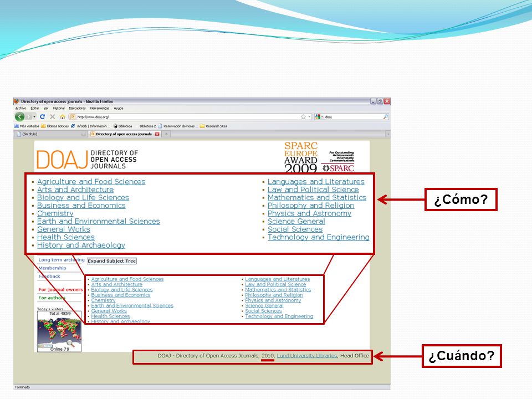Click the Stop loading X icon
The image size is (532, 399).
[52, 117]
